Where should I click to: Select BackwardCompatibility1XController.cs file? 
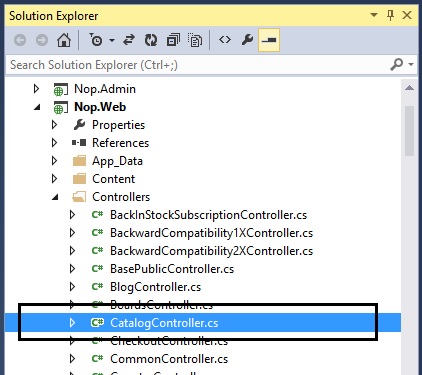click(x=211, y=233)
